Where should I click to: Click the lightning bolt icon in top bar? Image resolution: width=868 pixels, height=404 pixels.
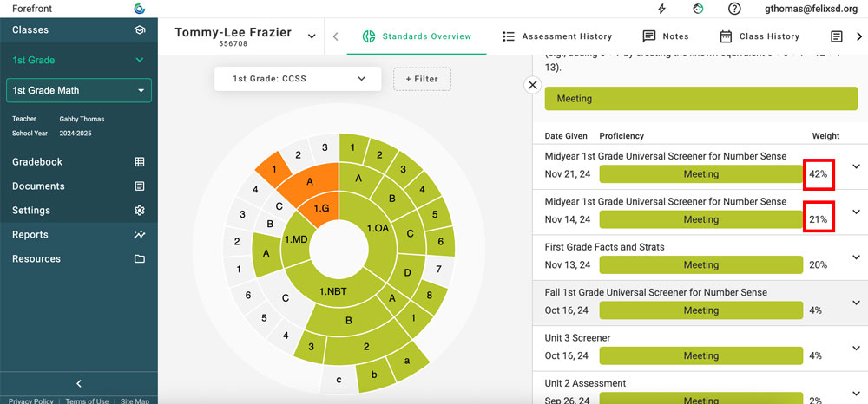(662, 9)
